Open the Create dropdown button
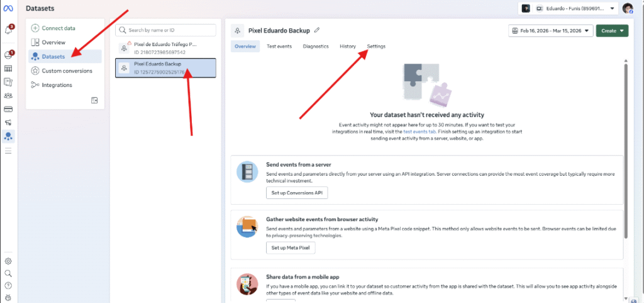The width and height of the screenshot is (644, 303). pyautogui.click(x=612, y=30)
